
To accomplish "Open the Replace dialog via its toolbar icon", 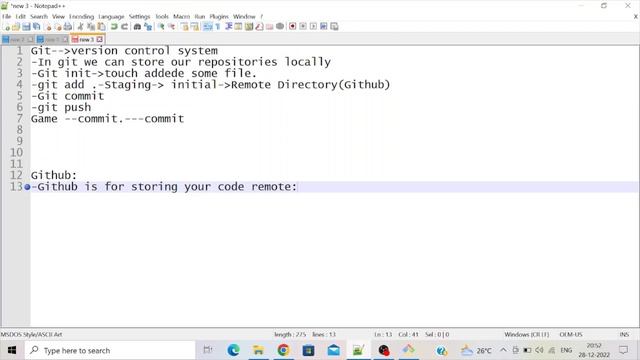I will pyautogui.click(x=148, y=27).
